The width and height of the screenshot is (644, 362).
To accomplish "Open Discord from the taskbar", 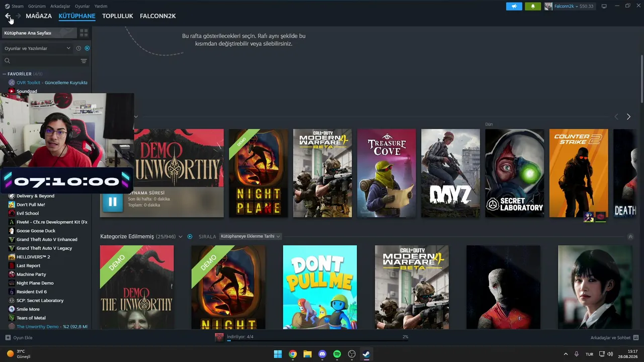I will (x=323, y=354).
